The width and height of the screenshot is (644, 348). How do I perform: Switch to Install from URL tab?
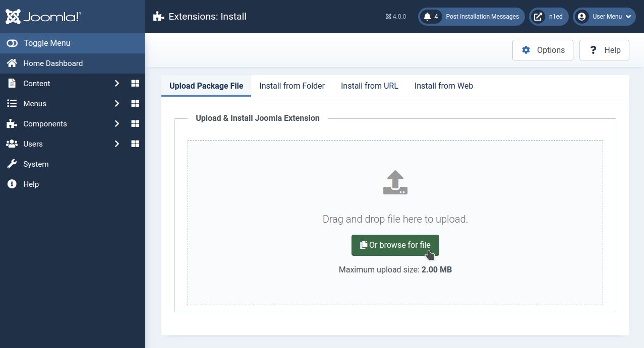369,86
